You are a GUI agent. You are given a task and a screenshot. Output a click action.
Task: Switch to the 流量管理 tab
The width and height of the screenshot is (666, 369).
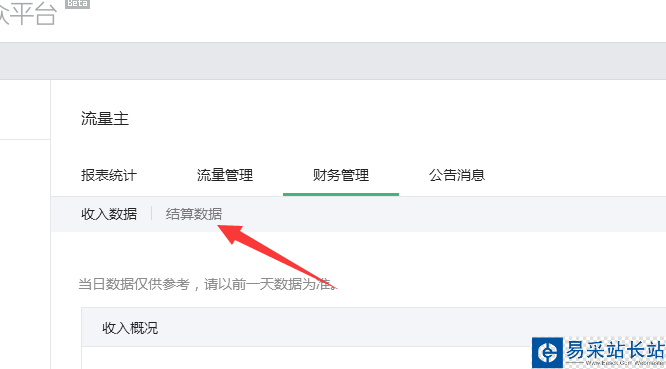pos(225,175)
